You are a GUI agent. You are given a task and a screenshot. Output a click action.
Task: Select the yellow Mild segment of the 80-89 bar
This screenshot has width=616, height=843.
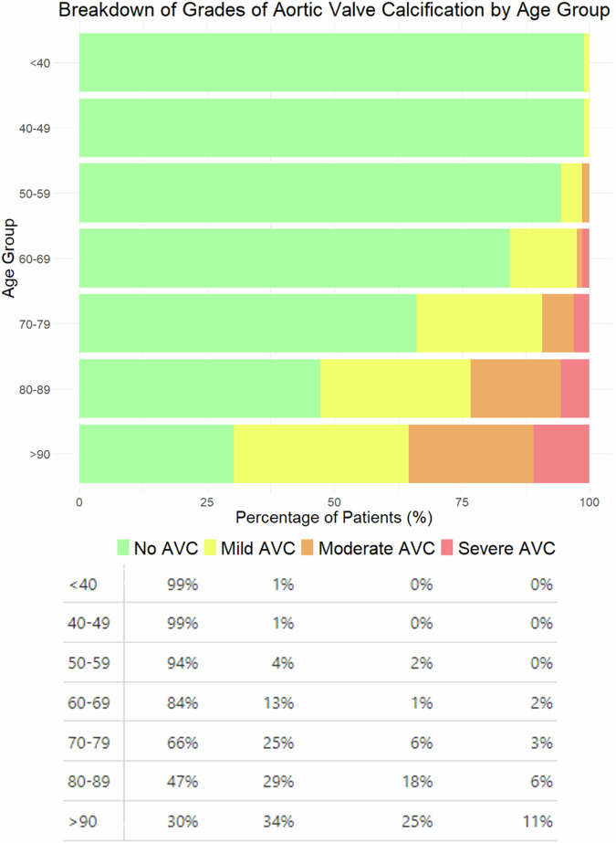point(395,389)
